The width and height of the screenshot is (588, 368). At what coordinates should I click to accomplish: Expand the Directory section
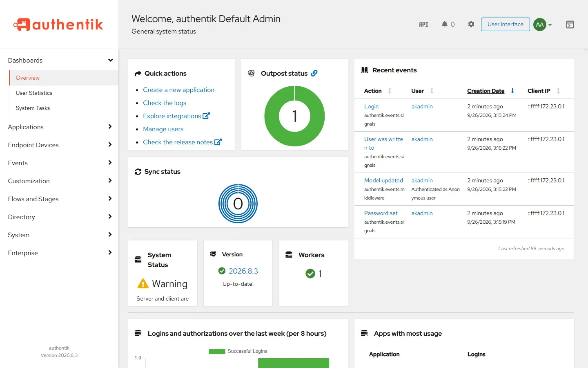59,217
